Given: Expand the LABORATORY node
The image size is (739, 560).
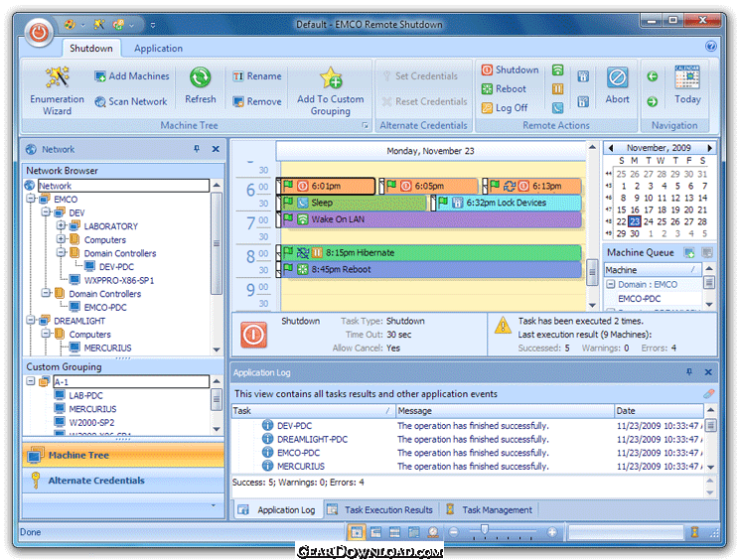Looking at the screenshot, I should tap(62, 225).
